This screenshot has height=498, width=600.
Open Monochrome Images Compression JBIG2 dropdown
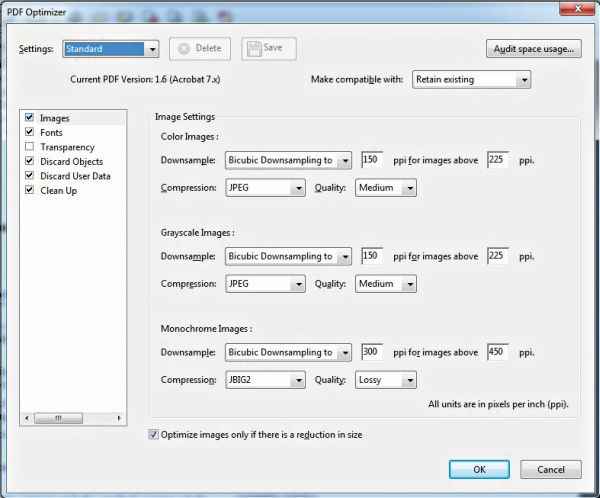point(265,380)
